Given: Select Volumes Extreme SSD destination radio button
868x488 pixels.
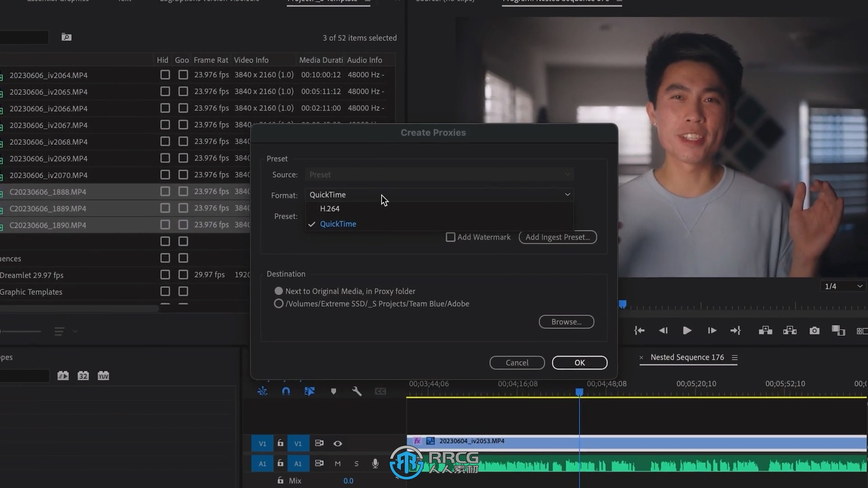Looking at the screenshot, I should click(x=278, y=304).
